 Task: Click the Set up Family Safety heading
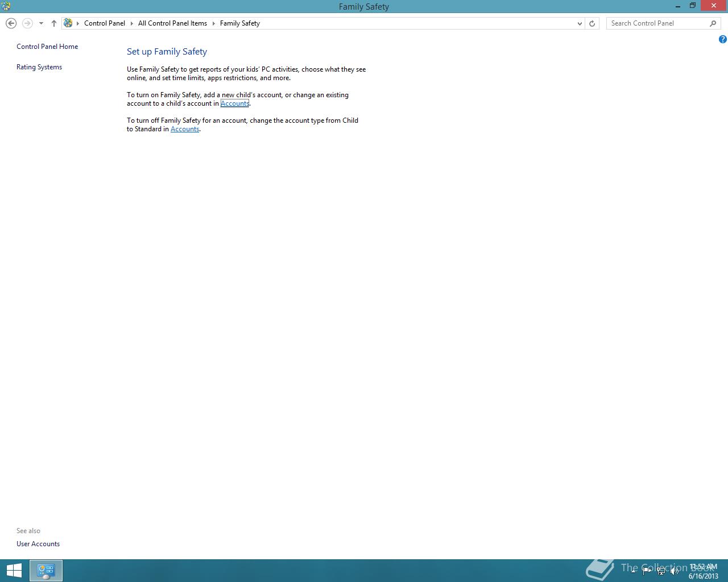point(167,52)
